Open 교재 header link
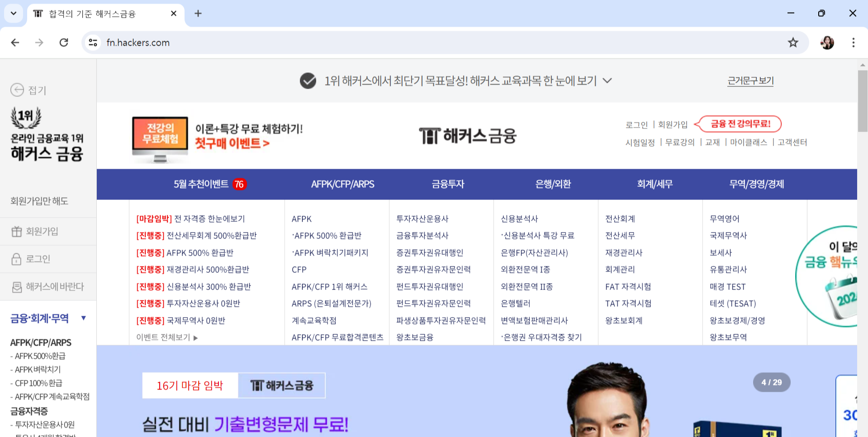868x437 pixels. click(x=712, y=142)
